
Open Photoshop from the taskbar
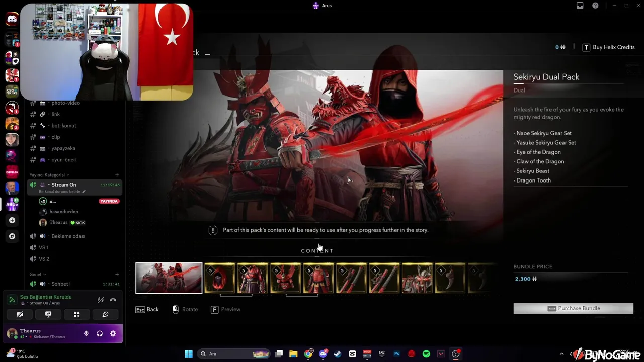(396, 354)
